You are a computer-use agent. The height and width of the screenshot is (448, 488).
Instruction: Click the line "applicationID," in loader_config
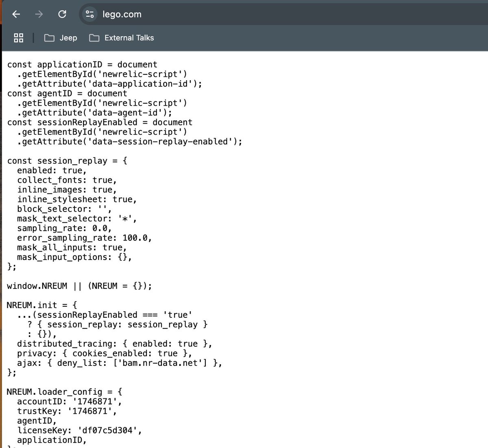[52, 440]
